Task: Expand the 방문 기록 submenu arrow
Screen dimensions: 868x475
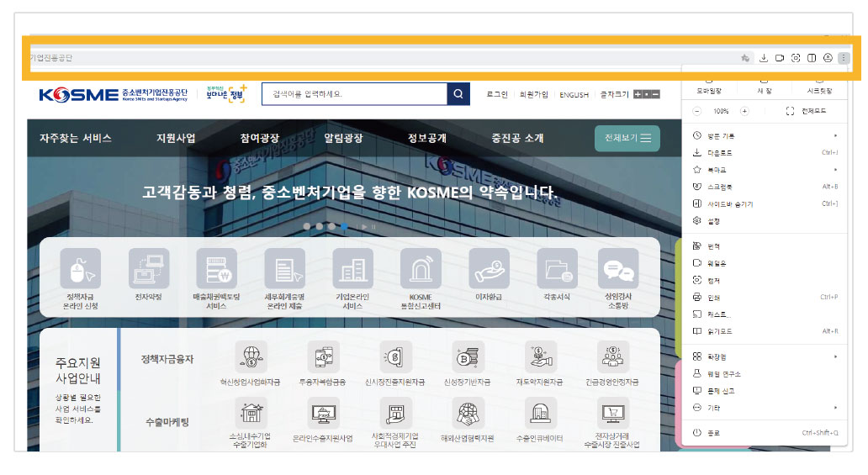Action: (835, 135)
